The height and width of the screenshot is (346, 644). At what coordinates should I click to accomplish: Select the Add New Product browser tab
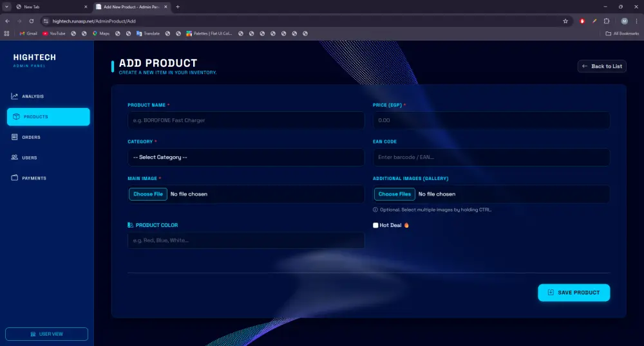click(x=131, y=6)
